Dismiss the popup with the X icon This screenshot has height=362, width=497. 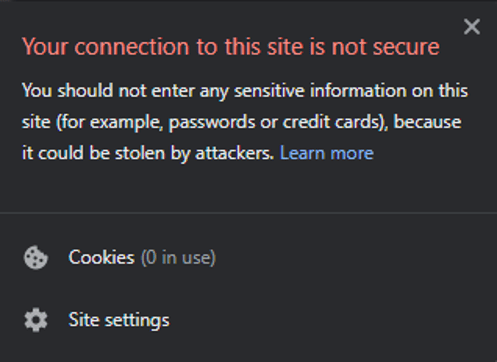(x=472, y=27)
